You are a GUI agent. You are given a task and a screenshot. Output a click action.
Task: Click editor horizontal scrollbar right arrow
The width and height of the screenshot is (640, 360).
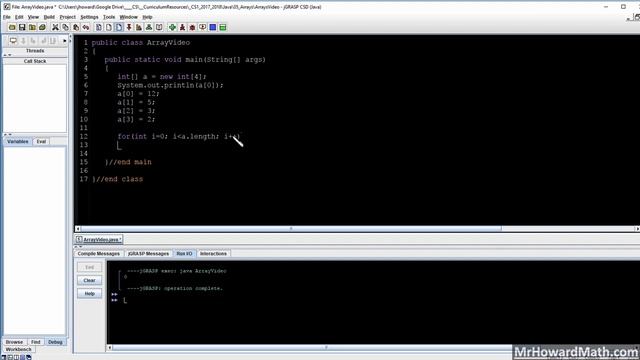click(637, 229)
